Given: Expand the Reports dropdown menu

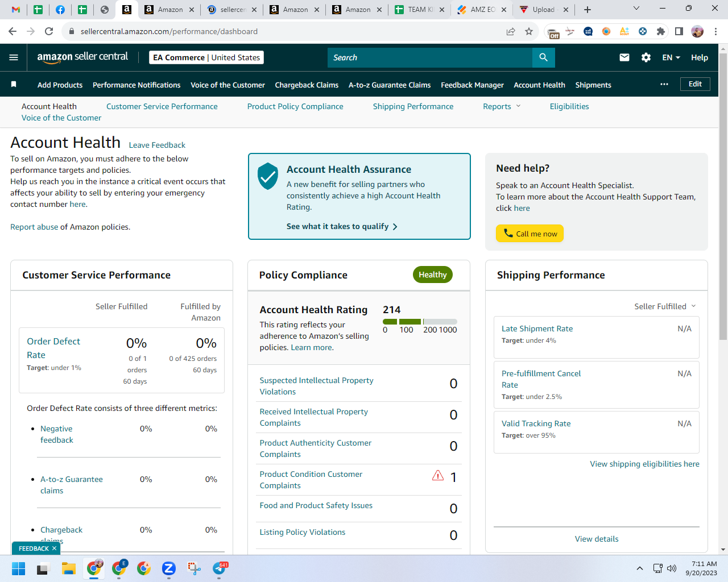Looking at the screenshot, I should 502,106.
